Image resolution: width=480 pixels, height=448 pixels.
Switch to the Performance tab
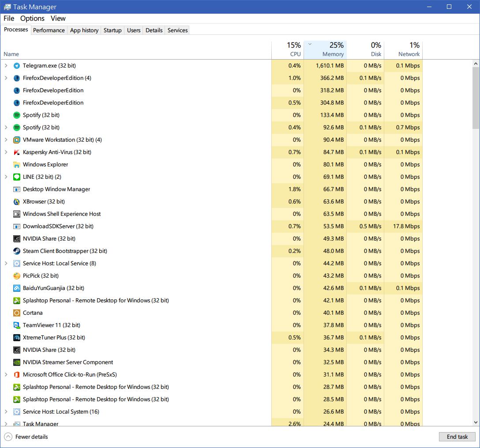click(x=49, y=30)
